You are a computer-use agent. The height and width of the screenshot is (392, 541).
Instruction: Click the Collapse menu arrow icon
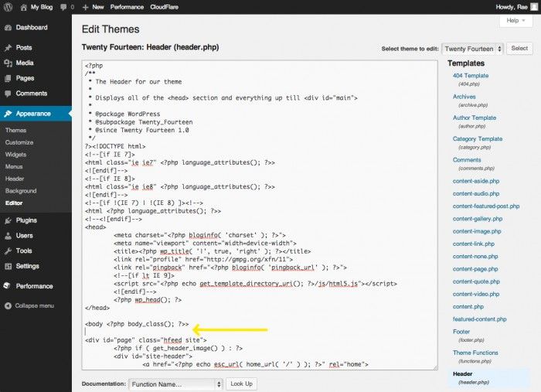[x=8, y=305]
